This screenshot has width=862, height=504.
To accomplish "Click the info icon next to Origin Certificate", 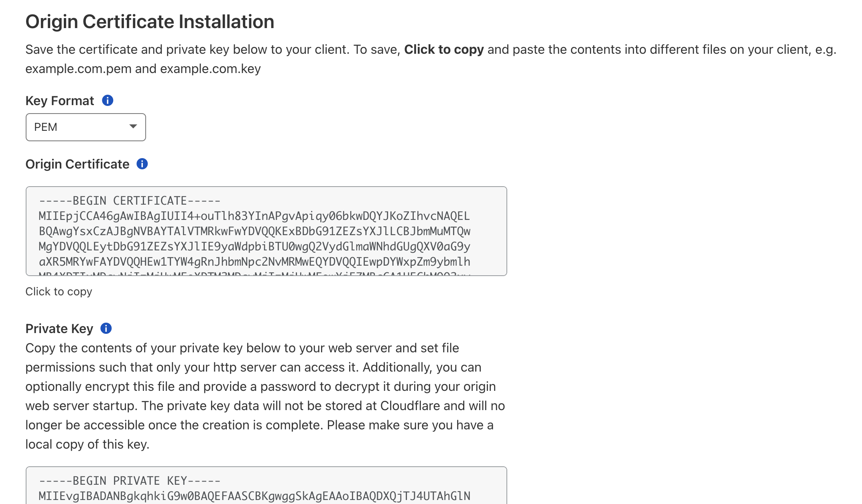I will (x=142, y=164).
